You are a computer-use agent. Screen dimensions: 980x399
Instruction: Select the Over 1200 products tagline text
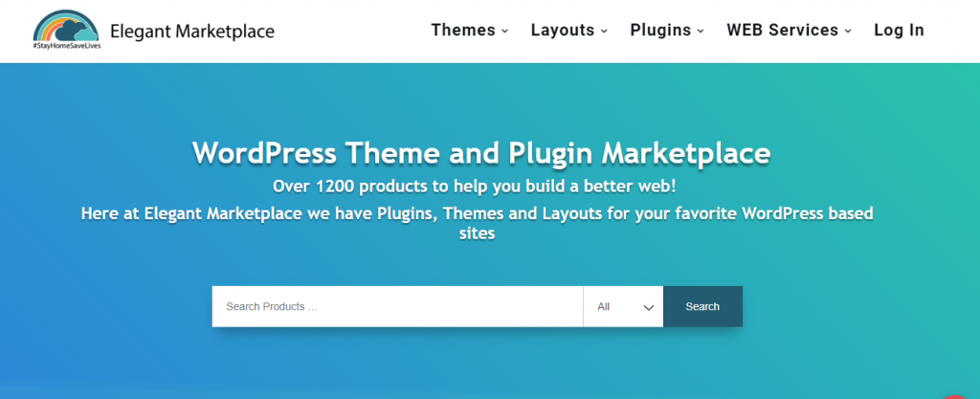tap(475, 187)
